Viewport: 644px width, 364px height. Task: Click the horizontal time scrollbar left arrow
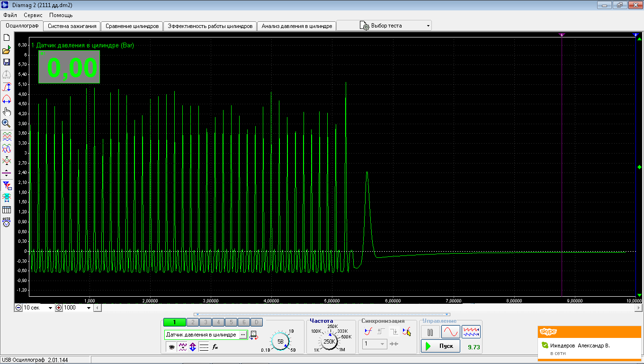[97, 308]
